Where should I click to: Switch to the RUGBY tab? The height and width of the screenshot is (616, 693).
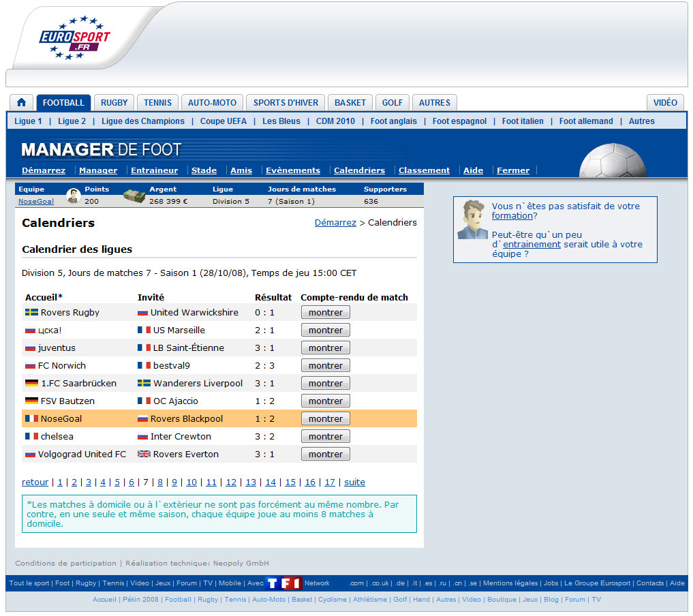point(114,102)
